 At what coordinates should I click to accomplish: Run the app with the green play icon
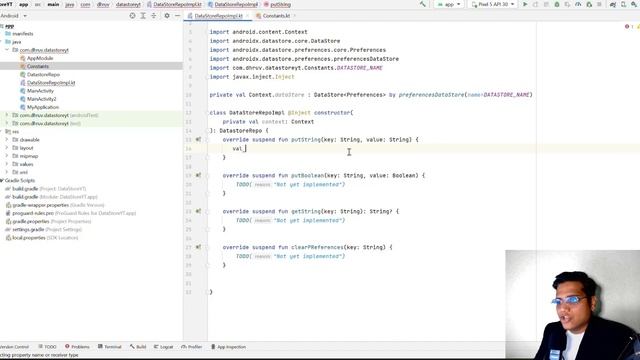525,4
